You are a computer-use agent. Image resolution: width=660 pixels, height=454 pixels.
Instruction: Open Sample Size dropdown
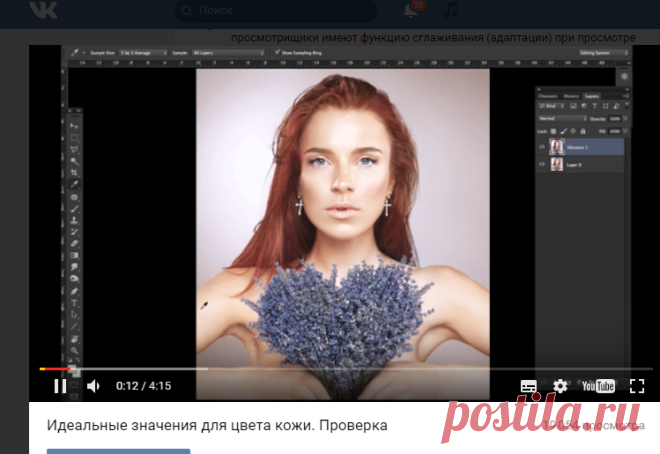point(143,53)
